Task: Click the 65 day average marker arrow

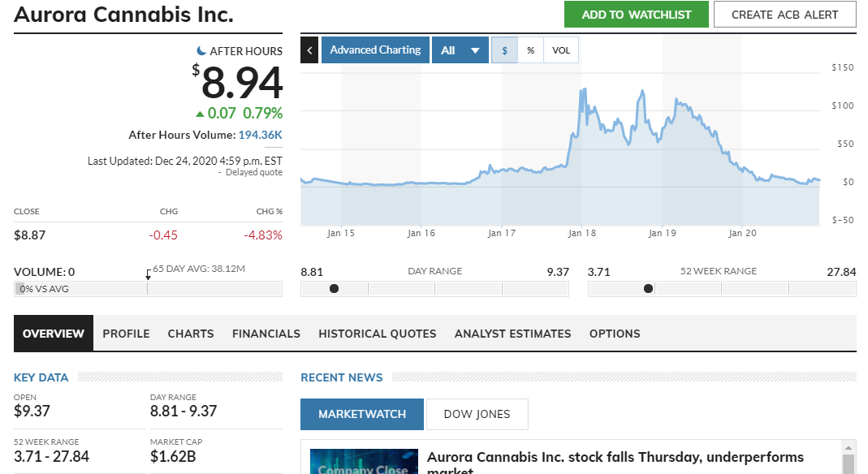Action: click(149, 274)
